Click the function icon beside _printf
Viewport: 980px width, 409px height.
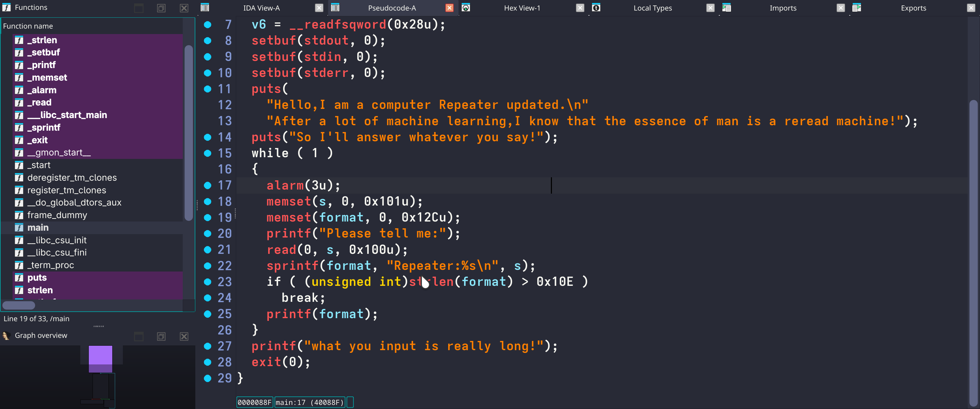19,65
